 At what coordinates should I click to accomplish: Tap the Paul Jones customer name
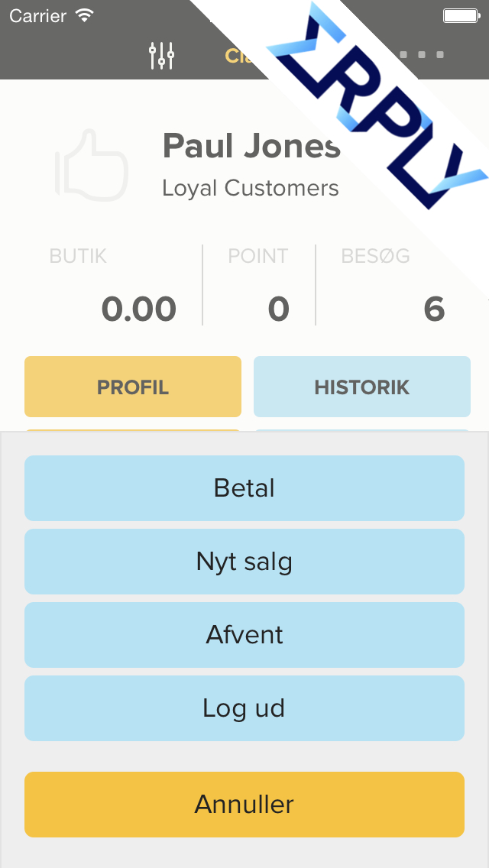pos(251,146)
